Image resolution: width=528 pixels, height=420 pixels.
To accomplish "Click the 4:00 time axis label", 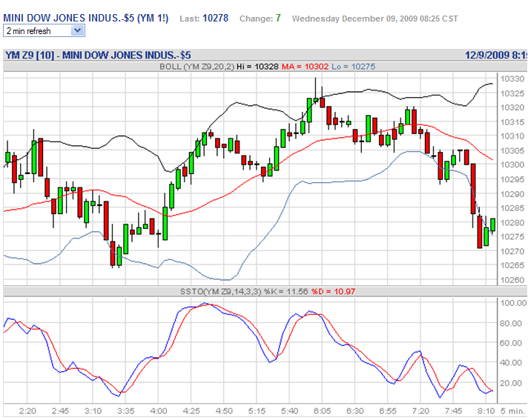I will tap(159, 411).
